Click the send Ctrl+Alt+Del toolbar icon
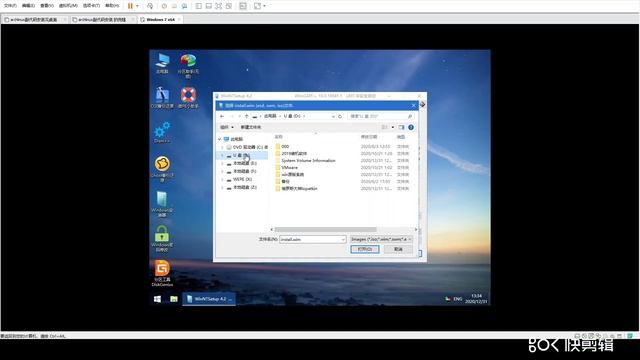The image size is (640, 360). coord(150,6)
